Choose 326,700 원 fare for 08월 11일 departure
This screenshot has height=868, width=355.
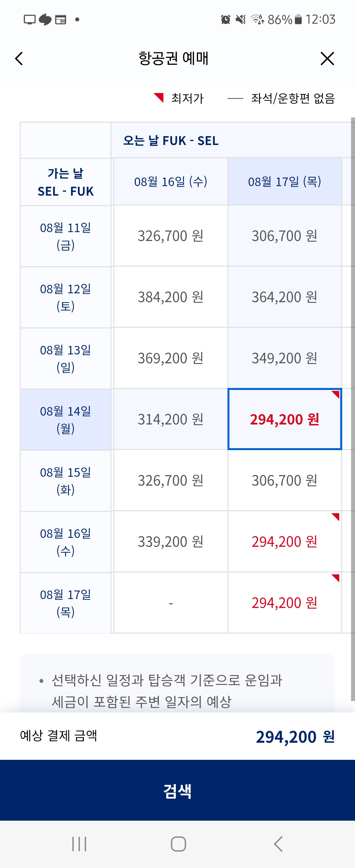click(x=171, y=236)
